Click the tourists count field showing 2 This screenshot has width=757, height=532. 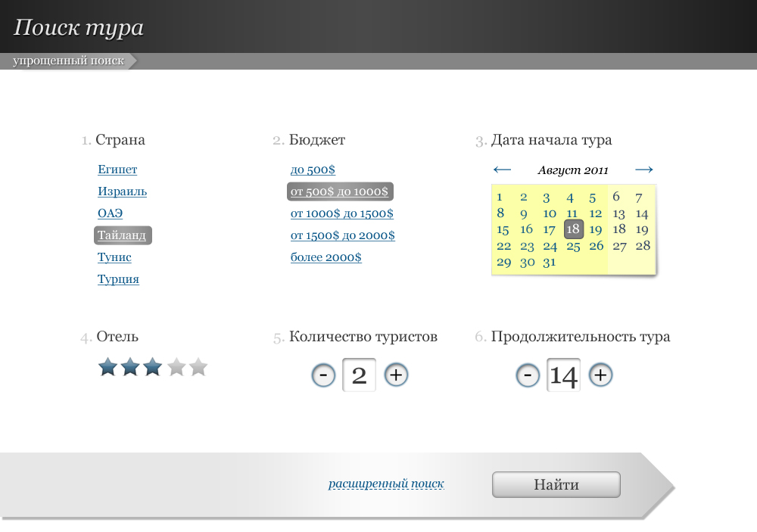(360, 375)
